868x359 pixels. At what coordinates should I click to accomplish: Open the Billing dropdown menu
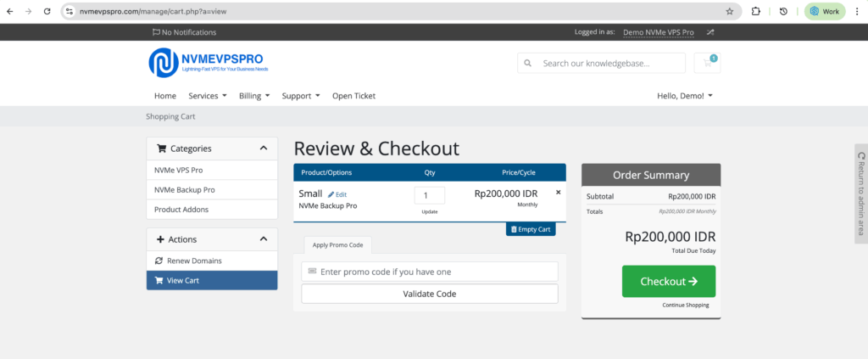[254, 96]
